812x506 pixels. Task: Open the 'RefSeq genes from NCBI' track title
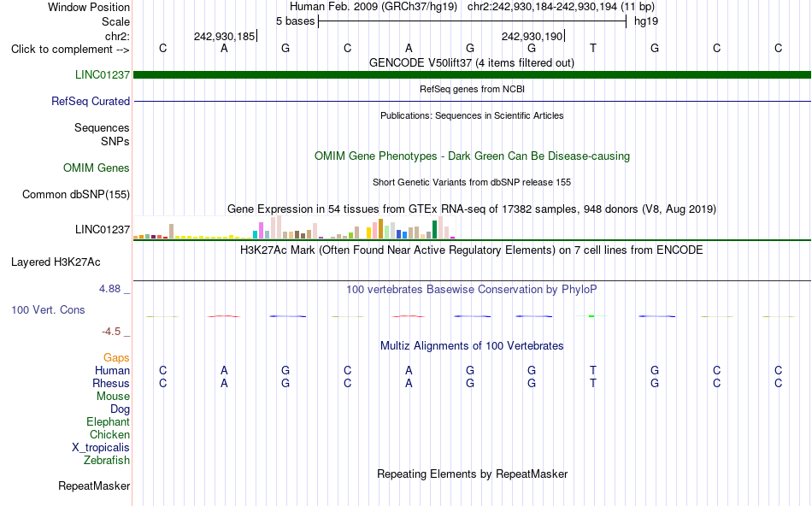pos(472,89)
